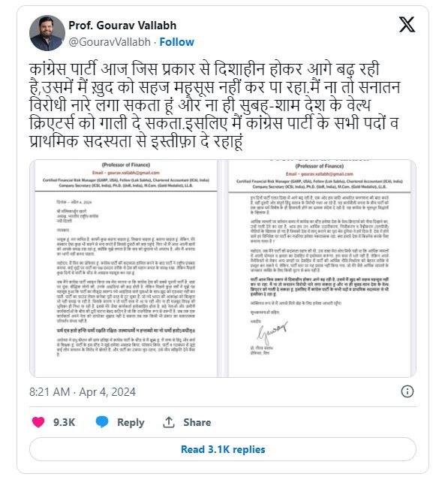
Task: Open Read 3.1K replies
Action: click(x=223, y=449)
